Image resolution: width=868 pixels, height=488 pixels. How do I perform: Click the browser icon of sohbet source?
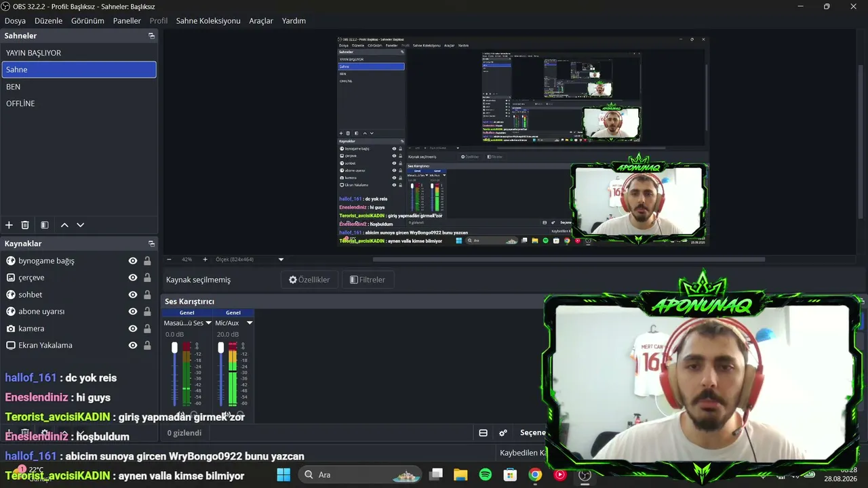(x=11, y=295)
